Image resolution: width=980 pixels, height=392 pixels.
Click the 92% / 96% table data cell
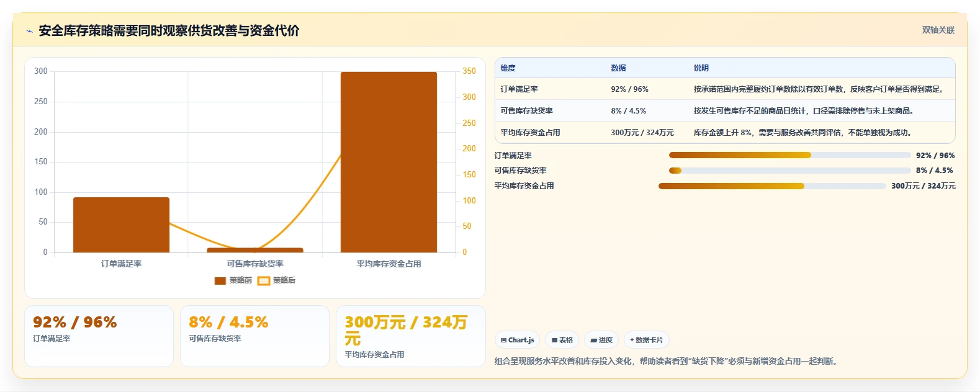(629, 89)
